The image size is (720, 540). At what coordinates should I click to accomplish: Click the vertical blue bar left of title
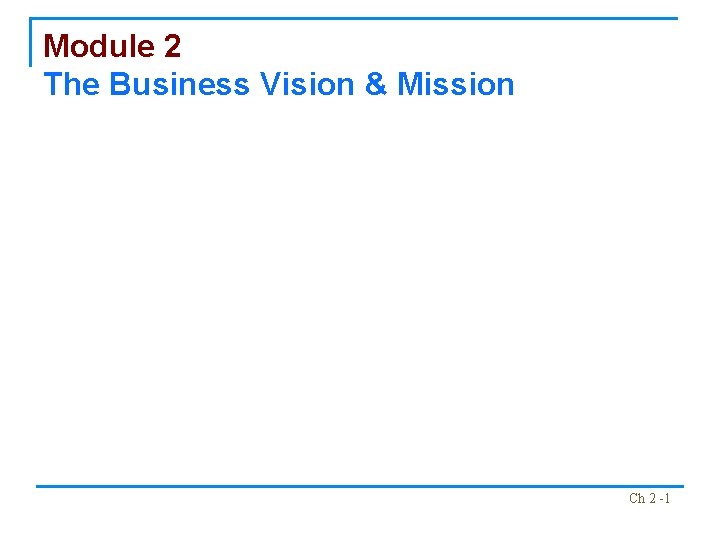[32, 42]
